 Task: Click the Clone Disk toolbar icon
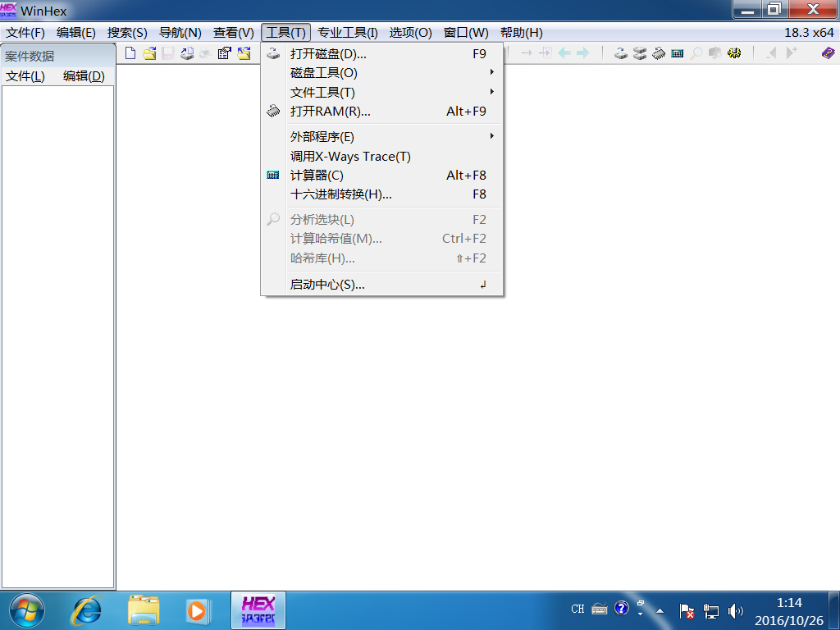(639, 53)
